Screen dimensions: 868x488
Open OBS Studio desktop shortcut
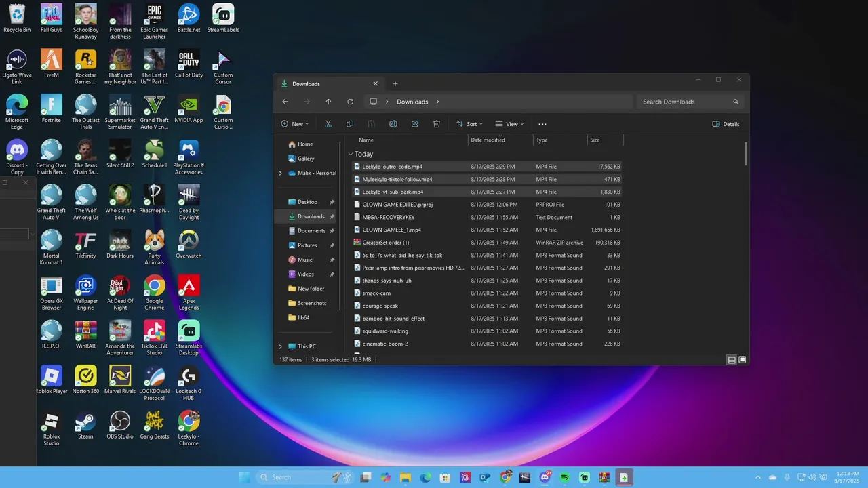120,426
